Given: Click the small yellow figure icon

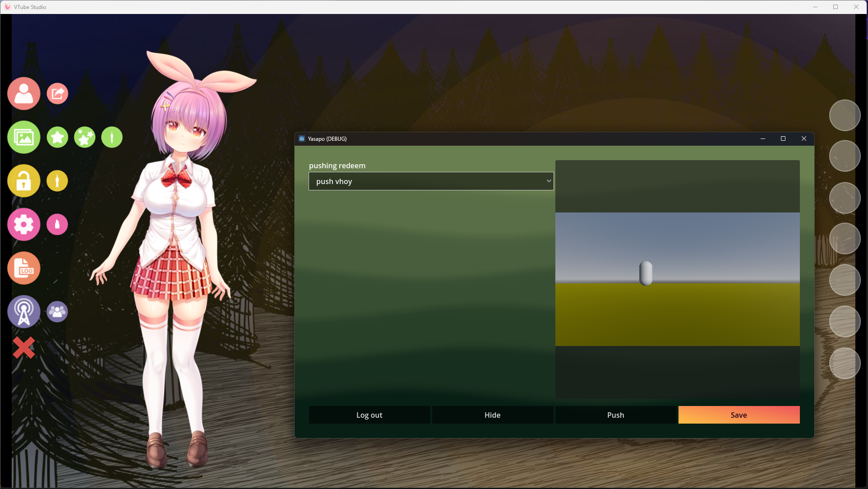Looking at the screenshot, I should coord(57,181).
